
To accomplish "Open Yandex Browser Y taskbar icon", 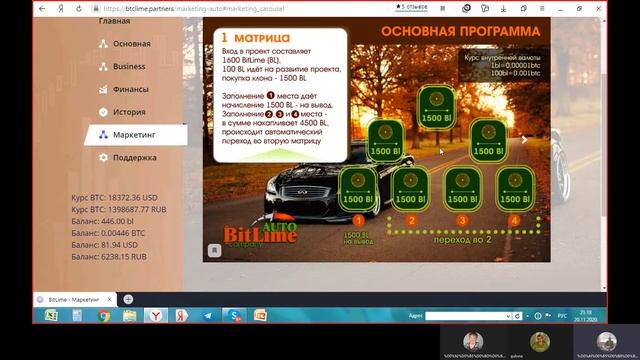I will click(156, 316).
